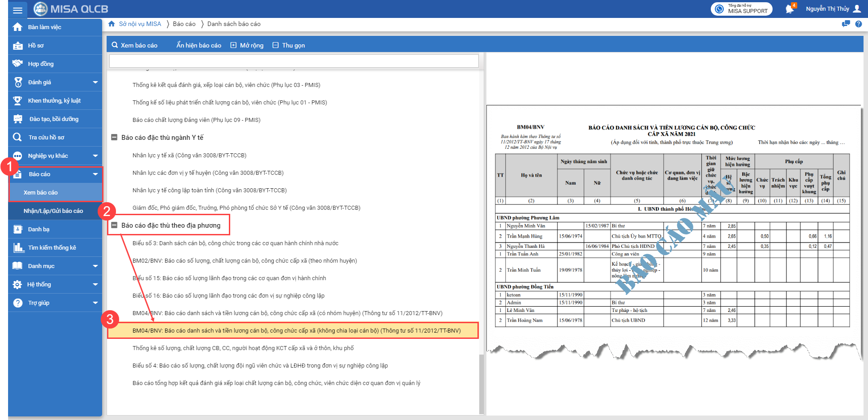The height and width of the screenshot is (420, 868).
Task: Collapse Báo cáo đặc thù theo địa phương
Action: [114, 225]
